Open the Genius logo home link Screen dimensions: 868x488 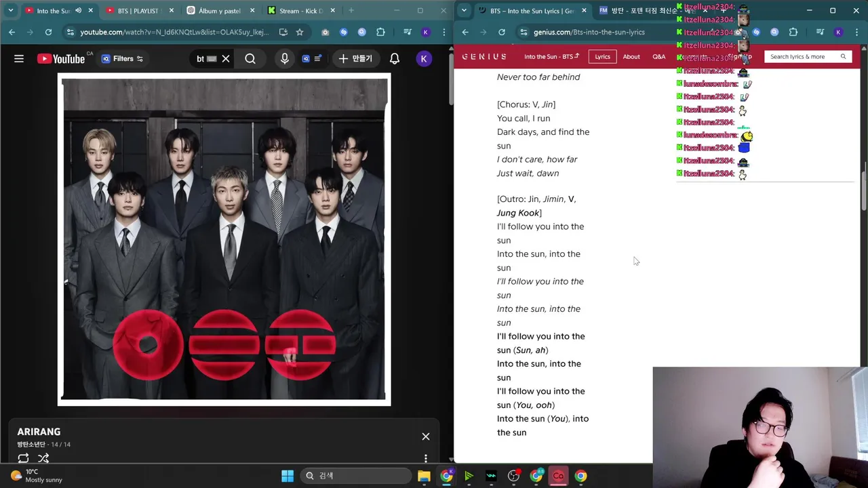484,57
